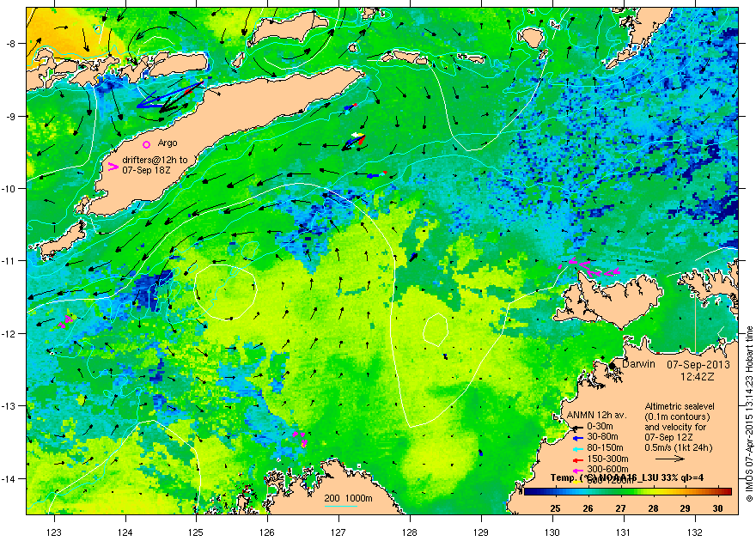Click the longitude axis label 132
This screenshot has width=756, height=541.
click(695, 532)
